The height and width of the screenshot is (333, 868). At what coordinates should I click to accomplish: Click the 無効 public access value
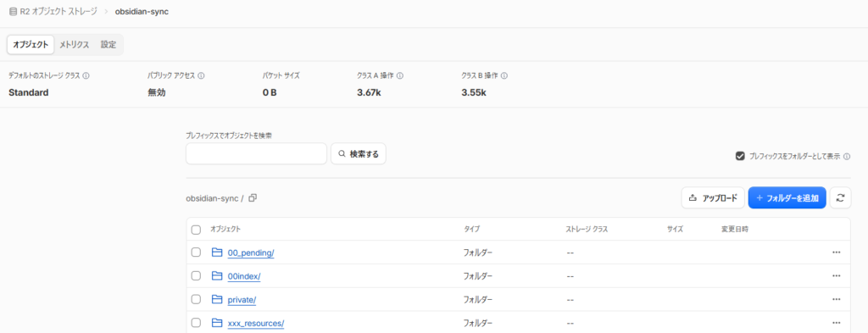157,92
